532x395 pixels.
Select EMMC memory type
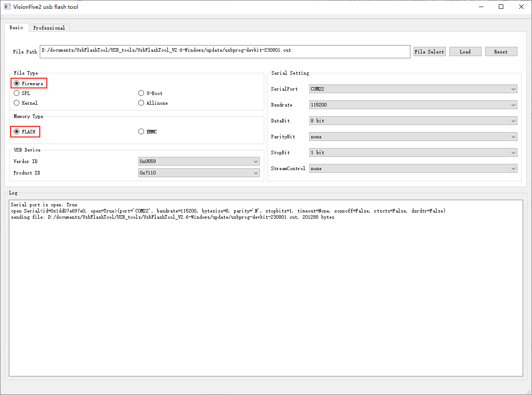pos(148,132)
